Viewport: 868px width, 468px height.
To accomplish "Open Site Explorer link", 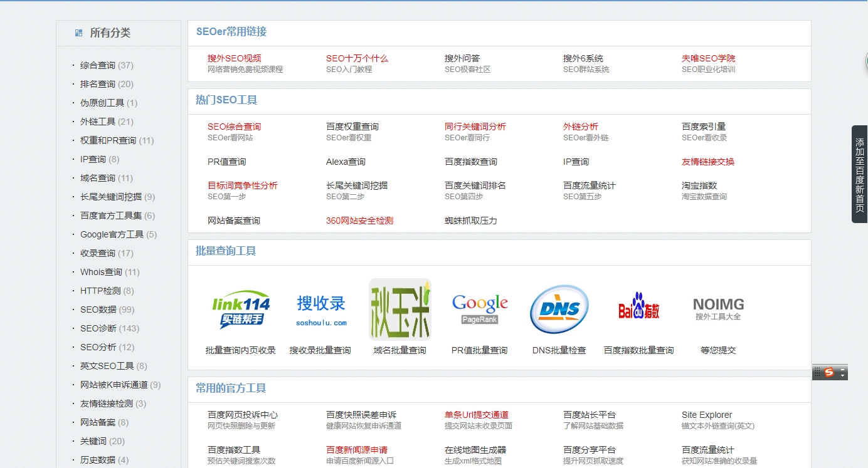I will 707,415.
